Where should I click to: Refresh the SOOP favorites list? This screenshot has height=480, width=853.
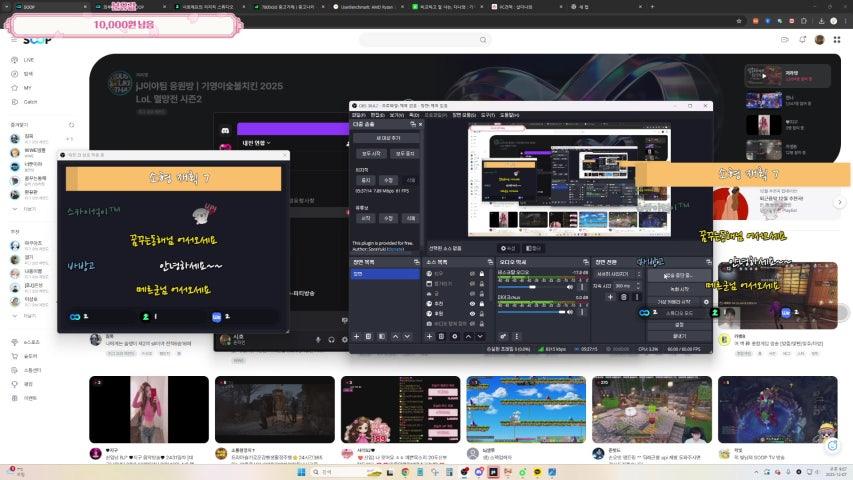click(x=71, y=125)
